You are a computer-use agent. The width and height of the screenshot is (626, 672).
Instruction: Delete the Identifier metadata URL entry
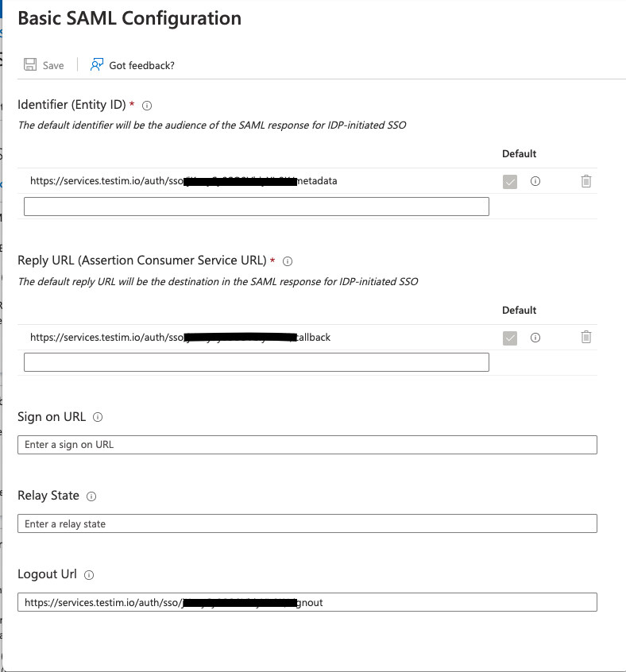pyautogui.click(x=586, y=181)
